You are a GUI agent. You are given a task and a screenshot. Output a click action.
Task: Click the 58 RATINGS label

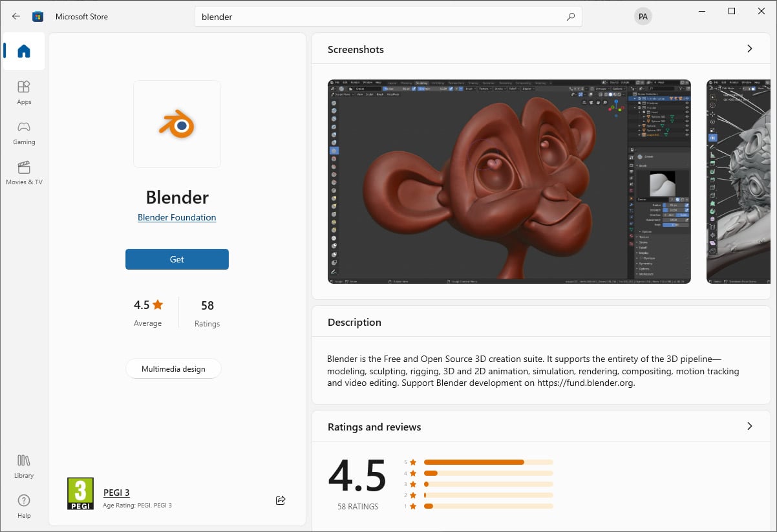357,507
